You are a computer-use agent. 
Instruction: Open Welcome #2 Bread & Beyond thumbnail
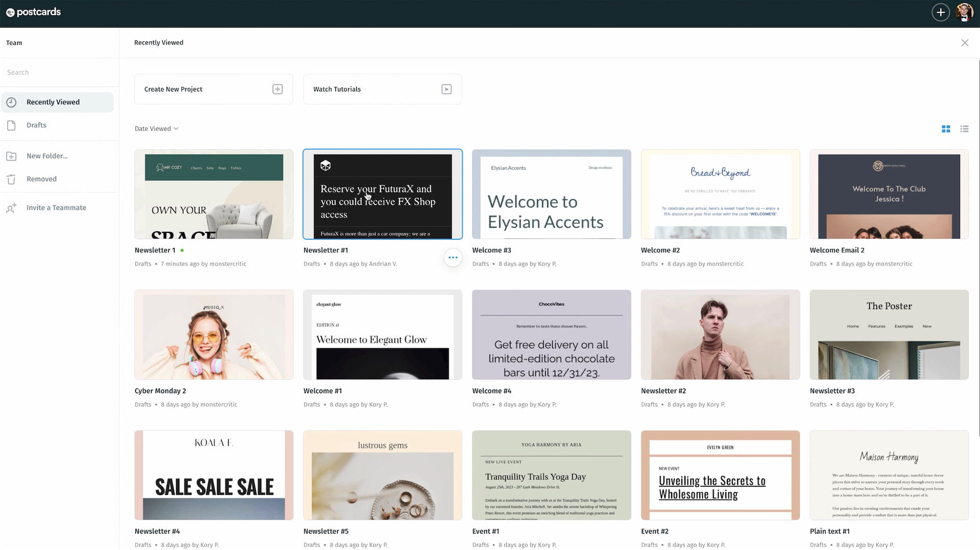720,194
